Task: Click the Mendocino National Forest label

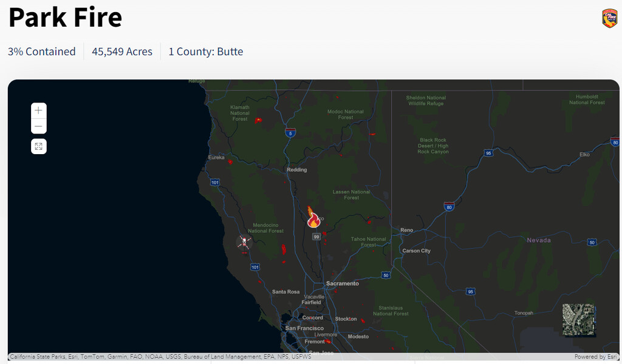Action: tap(266, 227)
